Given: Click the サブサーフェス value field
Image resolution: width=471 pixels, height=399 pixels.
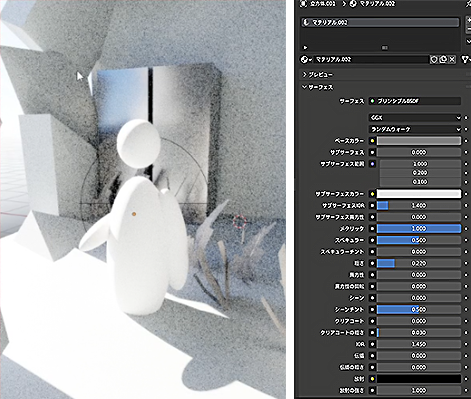Looking at the screenshot, I should [x=419, y=152].
